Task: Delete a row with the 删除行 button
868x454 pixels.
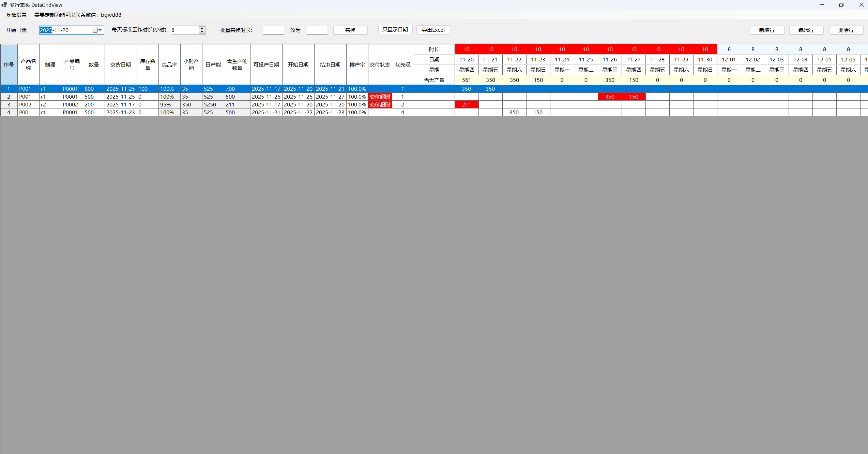Action: (x=846, y=30)
